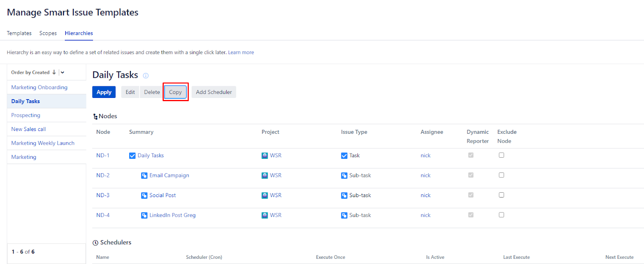
Task: Open the Order by dropdown chevron
Action: coord(62,73)
